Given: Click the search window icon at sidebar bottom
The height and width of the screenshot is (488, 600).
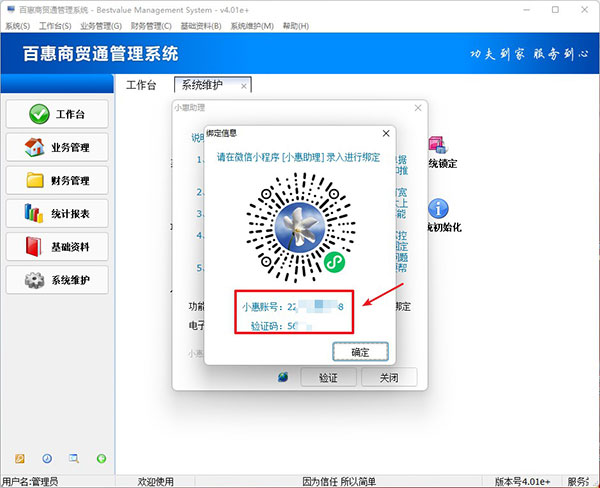Looking at the screenshot, I should coord(74,459).
